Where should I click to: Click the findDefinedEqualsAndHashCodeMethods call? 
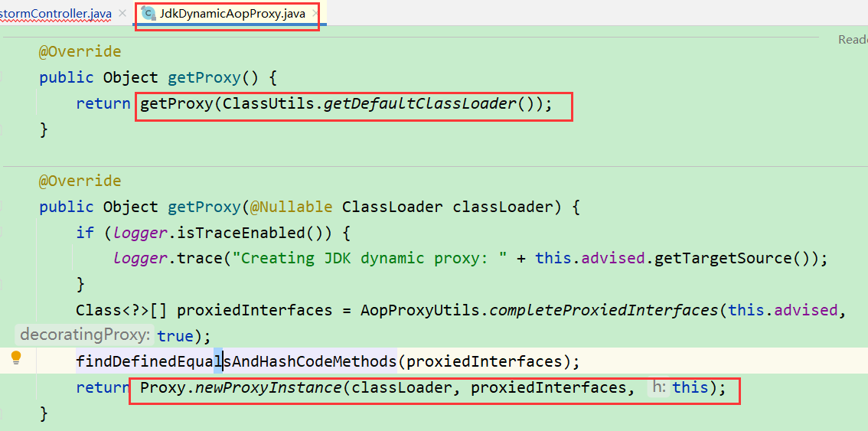point(237,362)
